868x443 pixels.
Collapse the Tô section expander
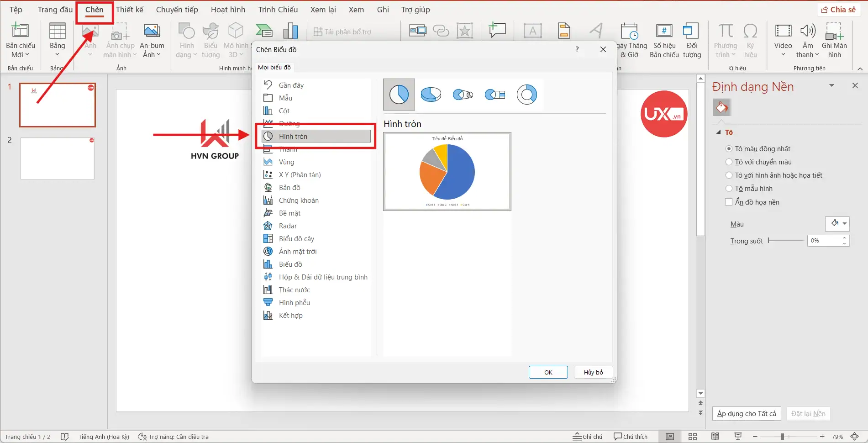[719, 132]
